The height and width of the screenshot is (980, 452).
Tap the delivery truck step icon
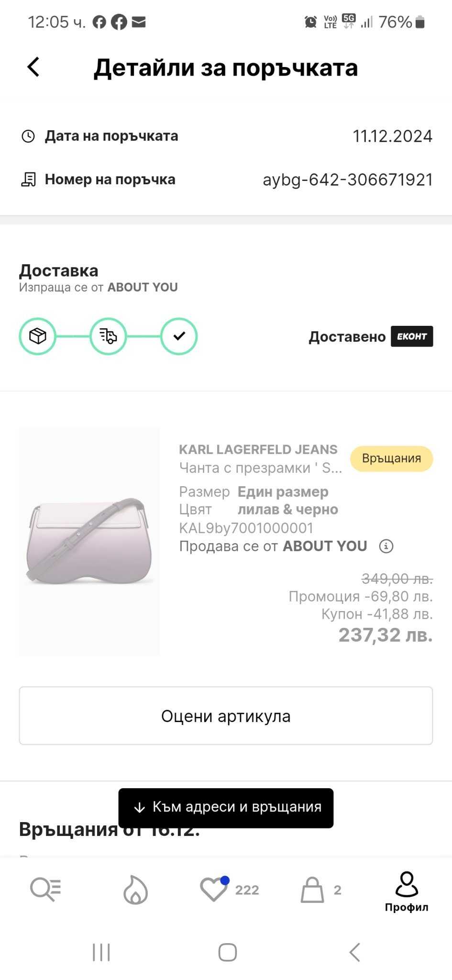[x=108, y=336]
